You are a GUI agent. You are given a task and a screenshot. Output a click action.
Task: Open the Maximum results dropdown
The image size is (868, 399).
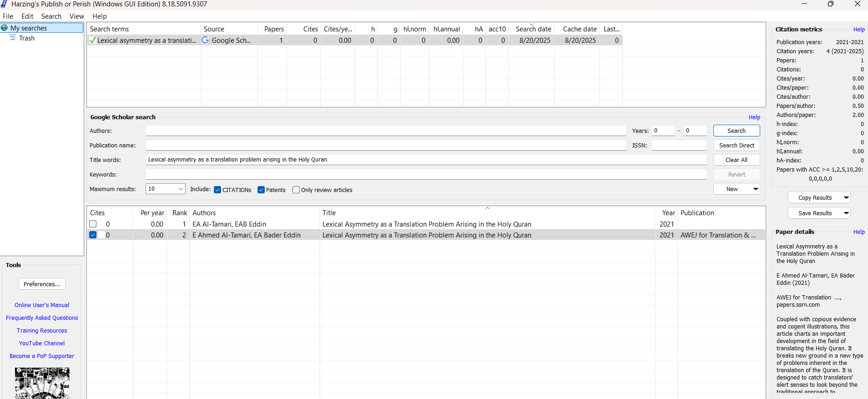(x=181, y=189)
